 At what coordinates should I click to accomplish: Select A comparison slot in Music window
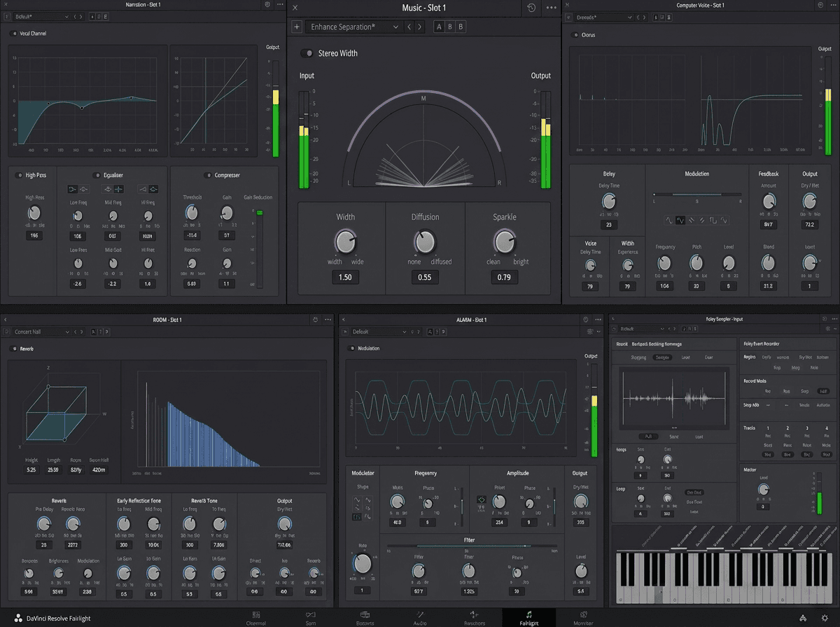[440, 27]
